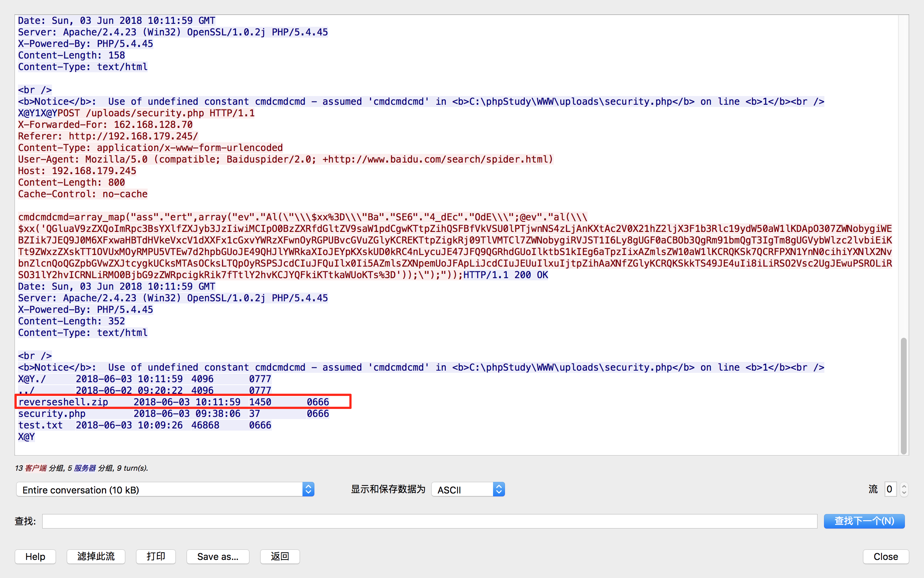Click the 查找下一个(N) find next button

[864, 521]
